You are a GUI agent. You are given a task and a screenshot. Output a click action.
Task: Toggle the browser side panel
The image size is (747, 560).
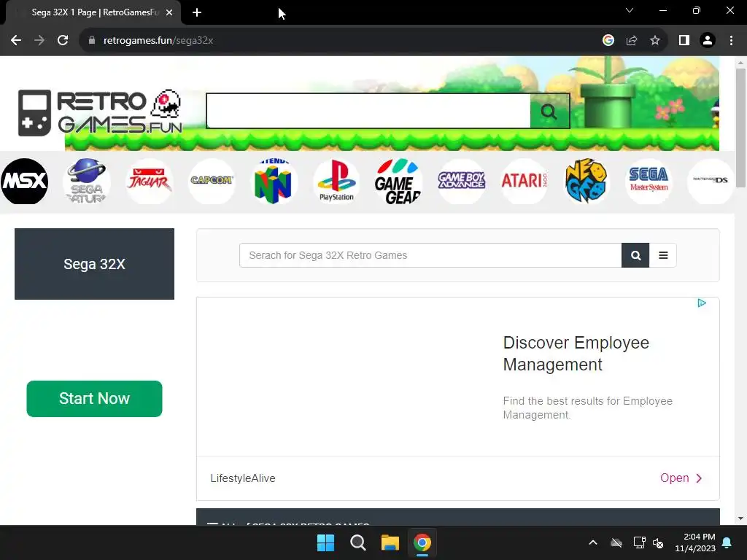click(x=684, y=41)
